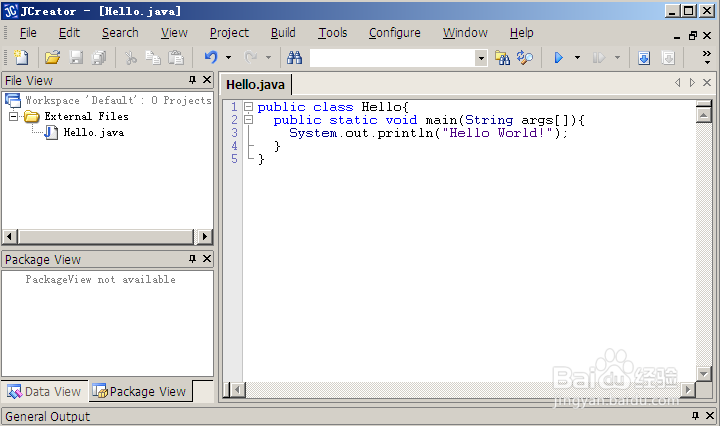Save the current file icon

[76, 57]
